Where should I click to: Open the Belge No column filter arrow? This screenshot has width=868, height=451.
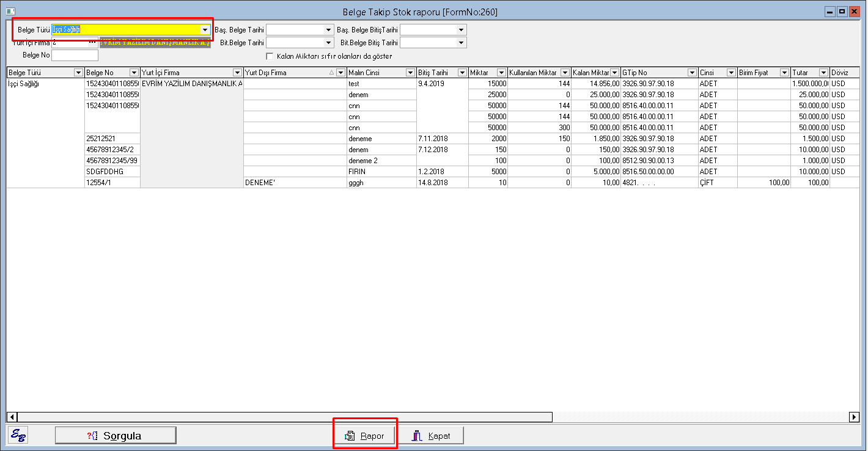(134, 73)
